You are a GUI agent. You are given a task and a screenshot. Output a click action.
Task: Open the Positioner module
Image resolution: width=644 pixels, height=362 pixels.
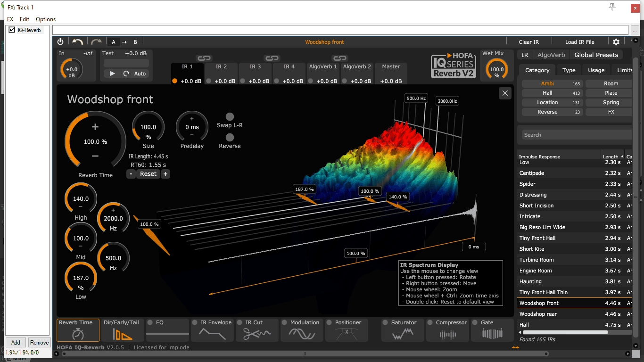(x=347, y=330)
